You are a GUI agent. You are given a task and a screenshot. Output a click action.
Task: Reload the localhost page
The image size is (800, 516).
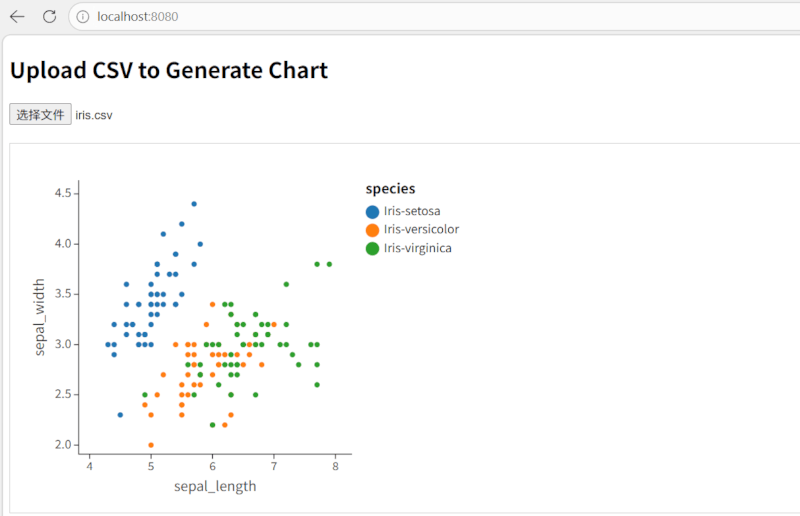tap(49, 17)
